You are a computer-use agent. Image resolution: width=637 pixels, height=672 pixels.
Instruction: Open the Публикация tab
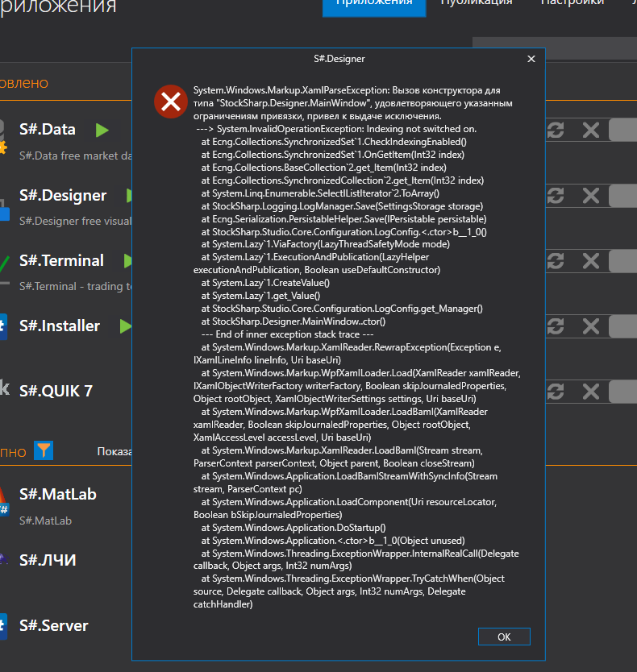pyautogui.click(x=477, y=3)
